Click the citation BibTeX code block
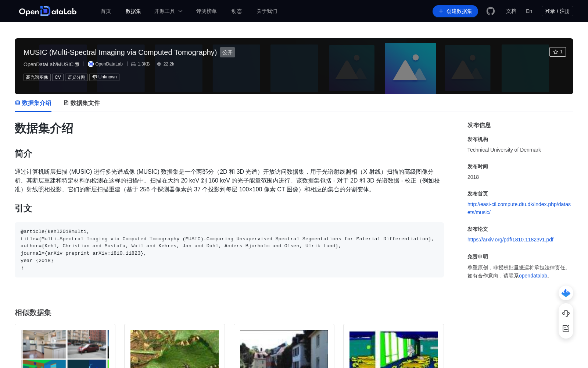This screenshot has height=368, width=588. pyautogui.click(x=229, y=250)
